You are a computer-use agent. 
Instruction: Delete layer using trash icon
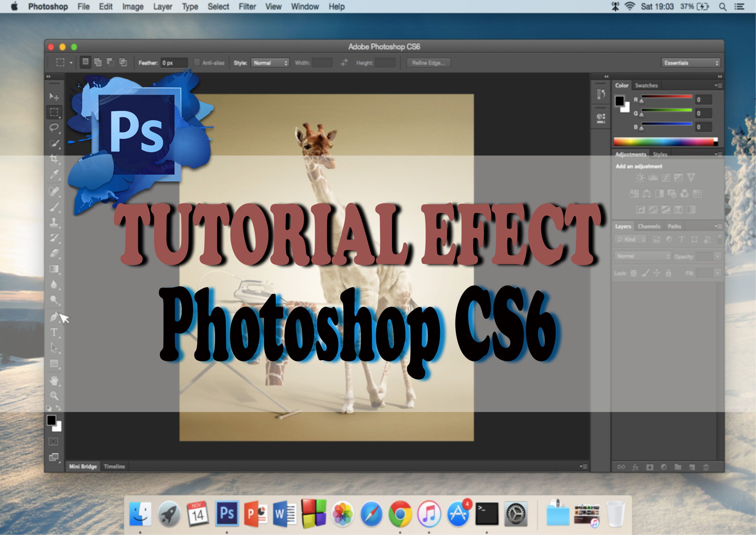click(706, 467)
